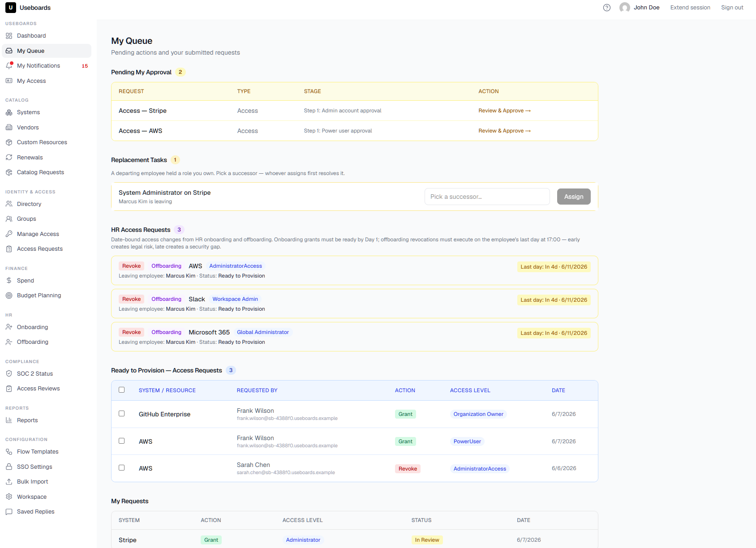Click the AdministratorAccess tag on AWS revoke card
Image resolution: width=756 pixels, height=548 pixels.
point(236,266)
